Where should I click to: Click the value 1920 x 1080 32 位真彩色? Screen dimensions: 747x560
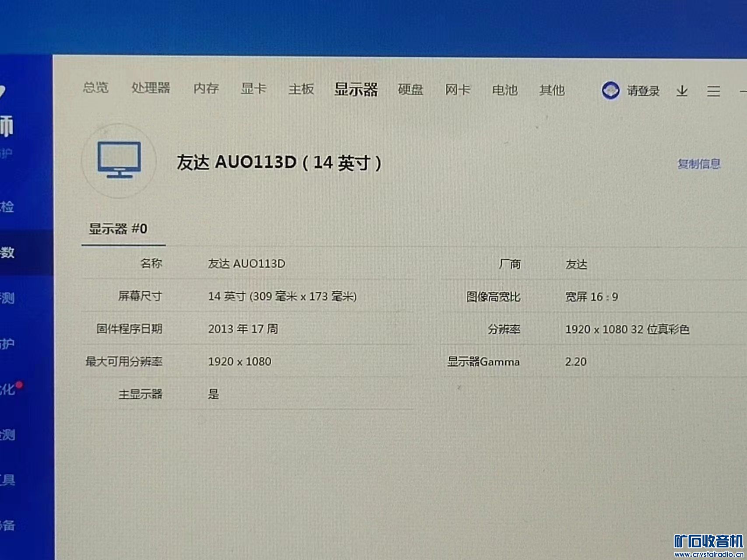click(x=627, y=329)
